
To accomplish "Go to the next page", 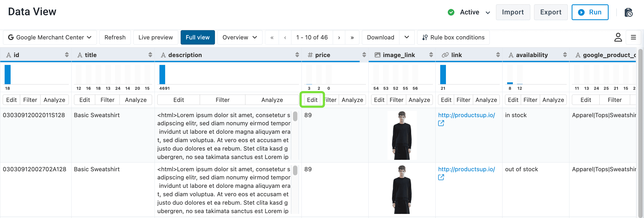I will 339,38.
